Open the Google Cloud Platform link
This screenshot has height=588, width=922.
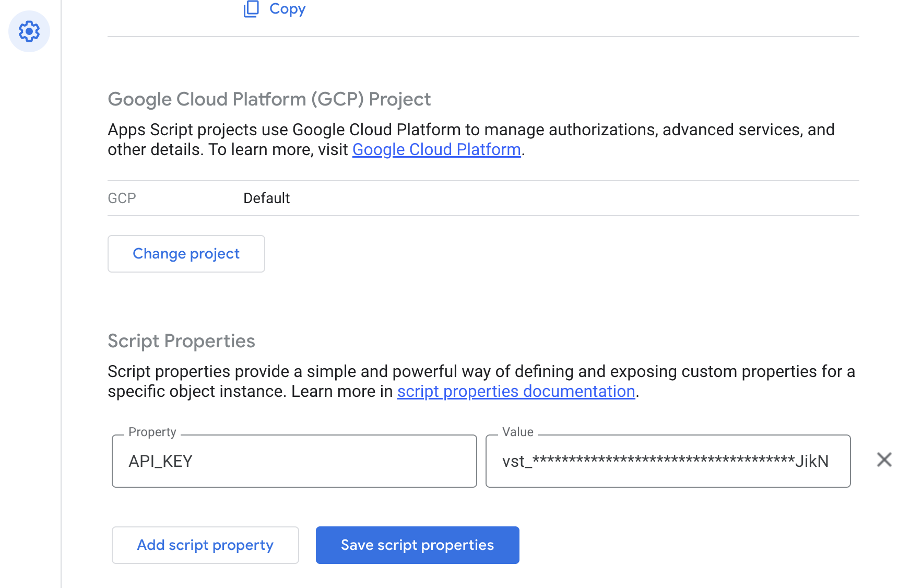[x=436, y=149]
